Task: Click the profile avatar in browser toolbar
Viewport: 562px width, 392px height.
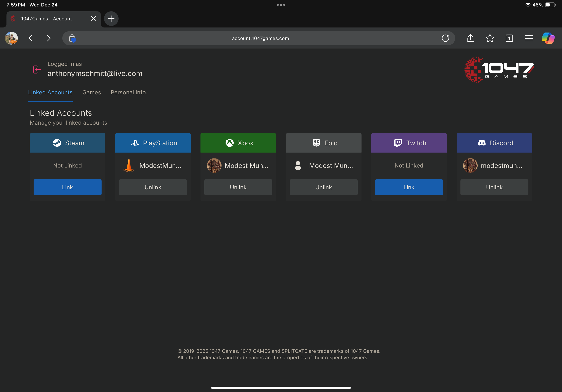Action: [11, 38]
